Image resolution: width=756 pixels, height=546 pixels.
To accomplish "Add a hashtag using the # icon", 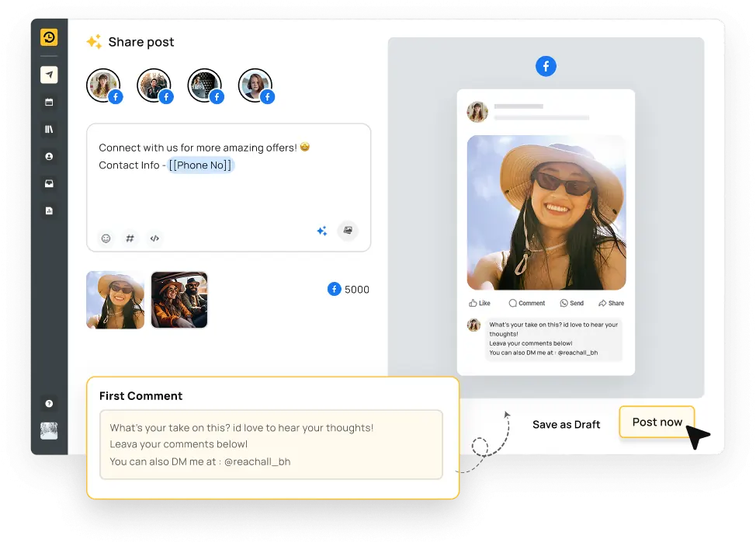I will click(x=130, y=238).
